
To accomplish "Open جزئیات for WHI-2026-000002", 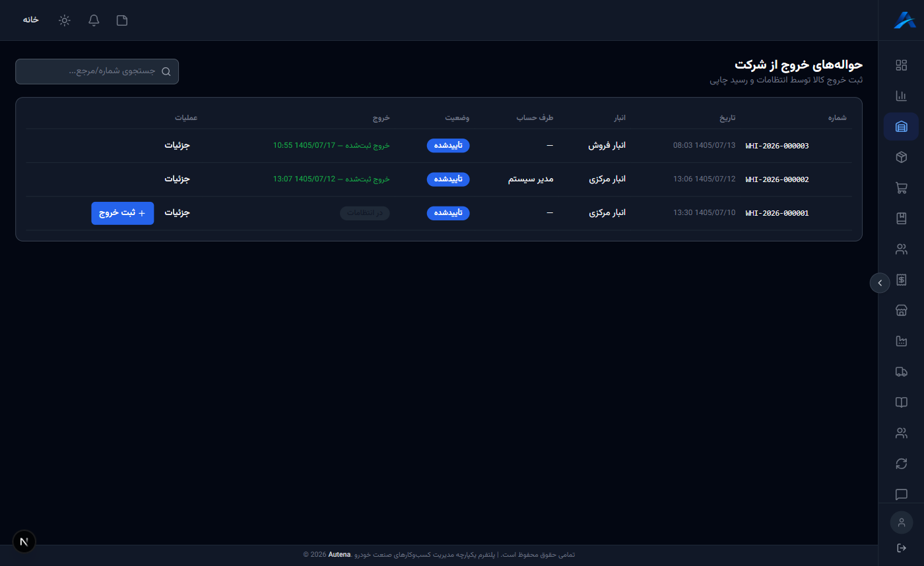I will pos(177,179).
